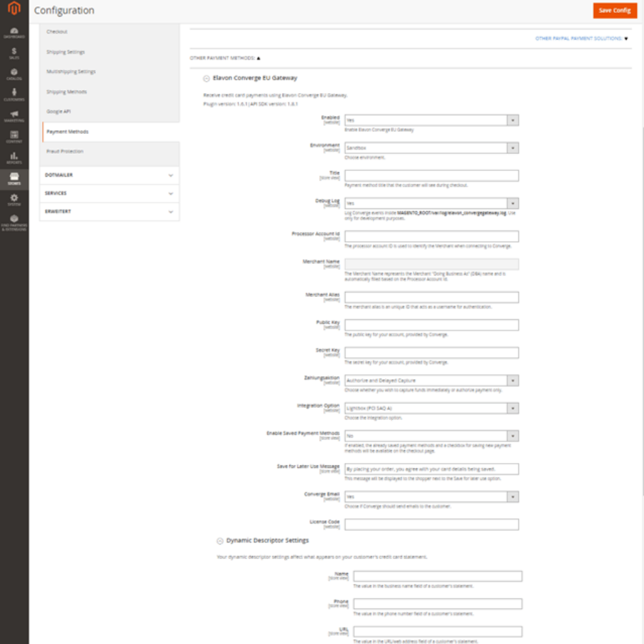Viewport: 644px width, 644px height.
Task: Open the Integration Option dropdown
Action: click(431, 409)
